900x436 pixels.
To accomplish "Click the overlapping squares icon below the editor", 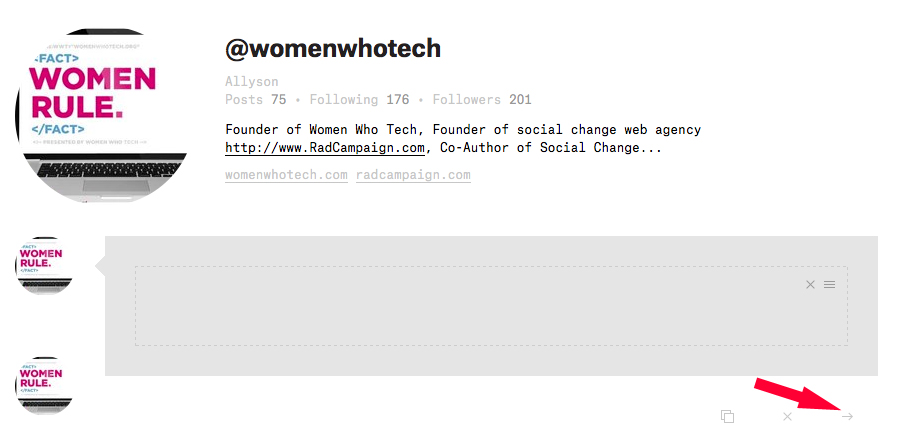I will pyautogui.click(x=727, y=416).
